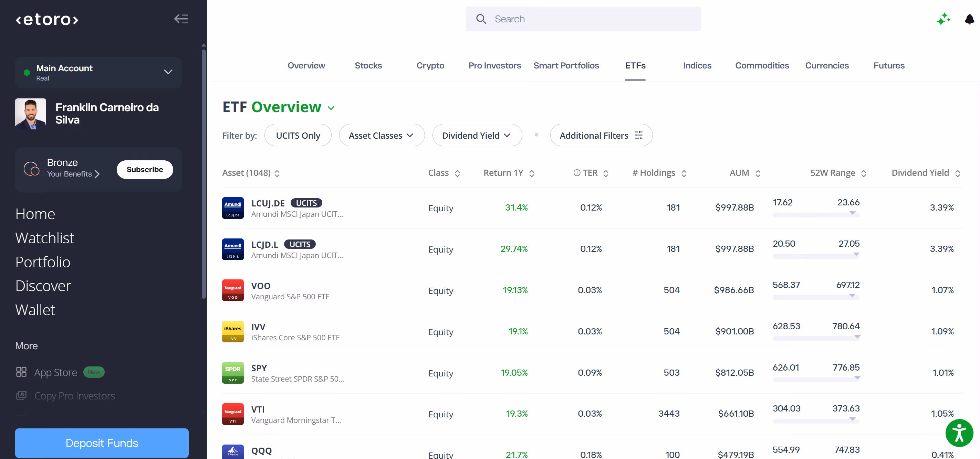Expand the Asset Classes dropdown
The width and height of the screenshot is (980, 459).
382,135
